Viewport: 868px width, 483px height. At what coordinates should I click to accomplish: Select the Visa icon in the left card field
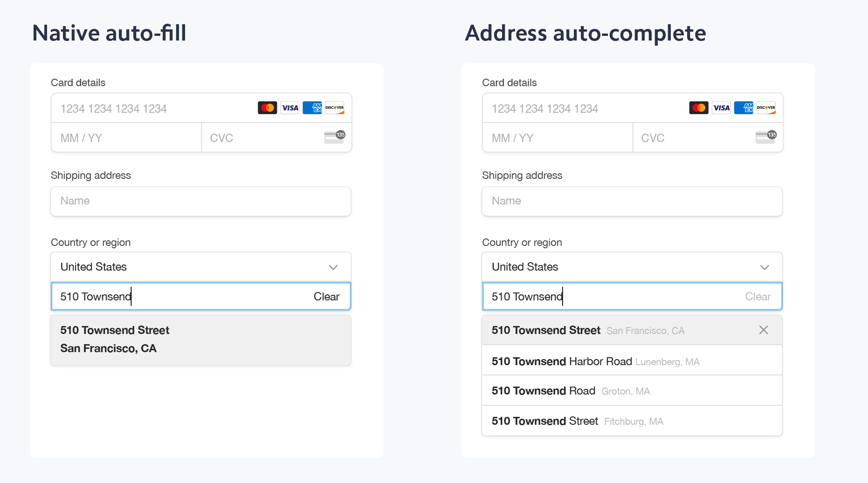coord(290,108)
